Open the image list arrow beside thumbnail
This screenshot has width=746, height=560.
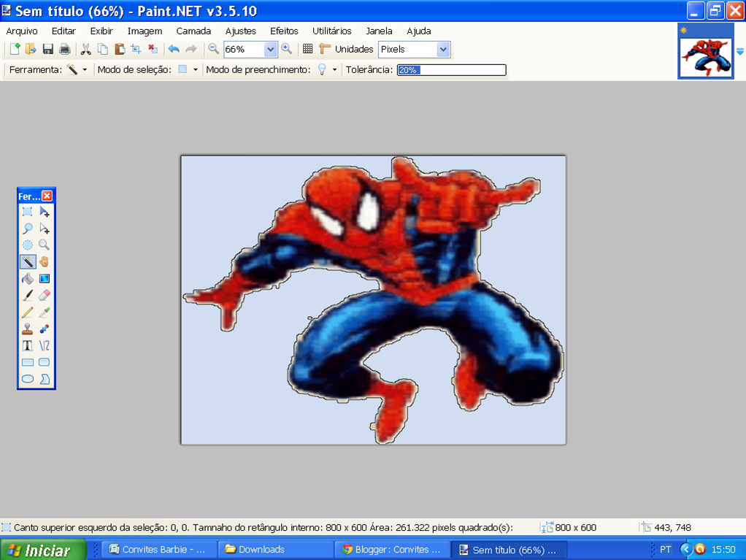pos(740,51)
